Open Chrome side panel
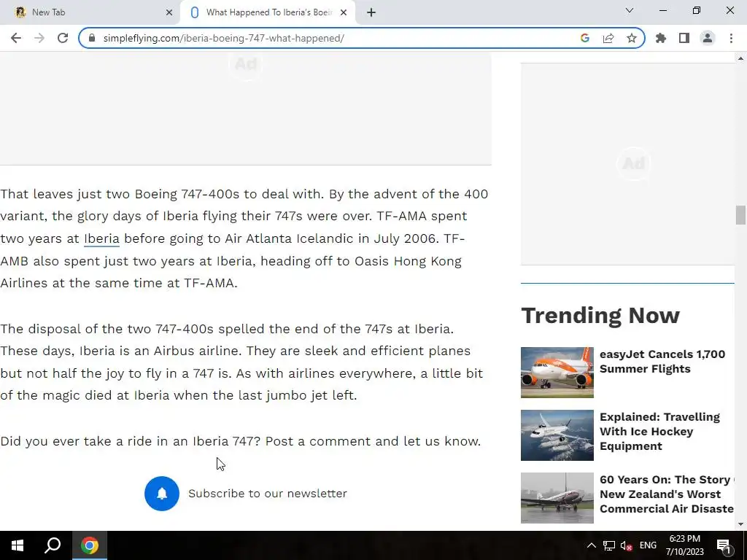Screen dimensions: 747x560 point(684,38)
